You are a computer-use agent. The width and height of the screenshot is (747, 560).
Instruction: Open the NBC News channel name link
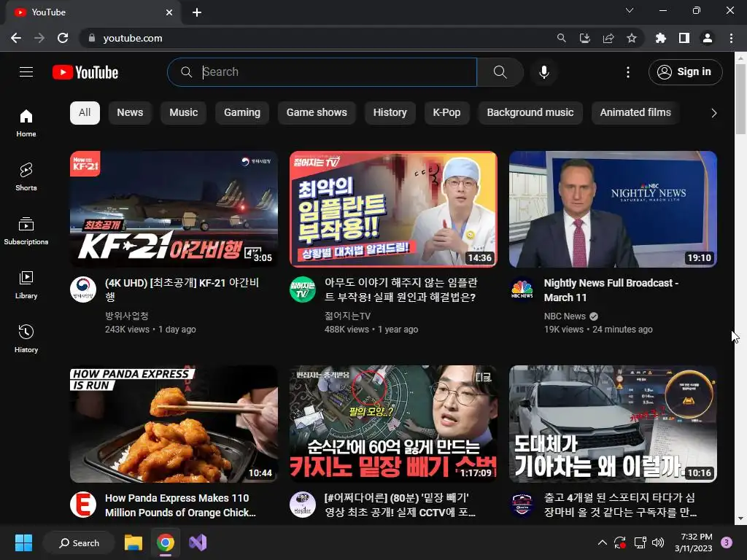(x=565, y=316)
